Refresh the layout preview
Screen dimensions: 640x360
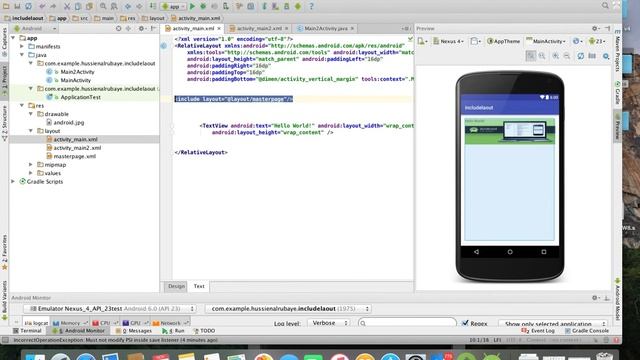(580, 56)
